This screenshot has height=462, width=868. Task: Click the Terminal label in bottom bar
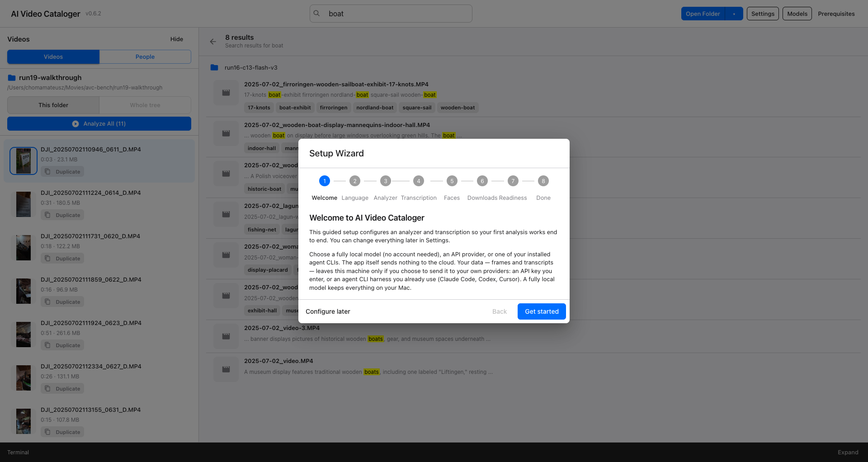pos(18,453)
